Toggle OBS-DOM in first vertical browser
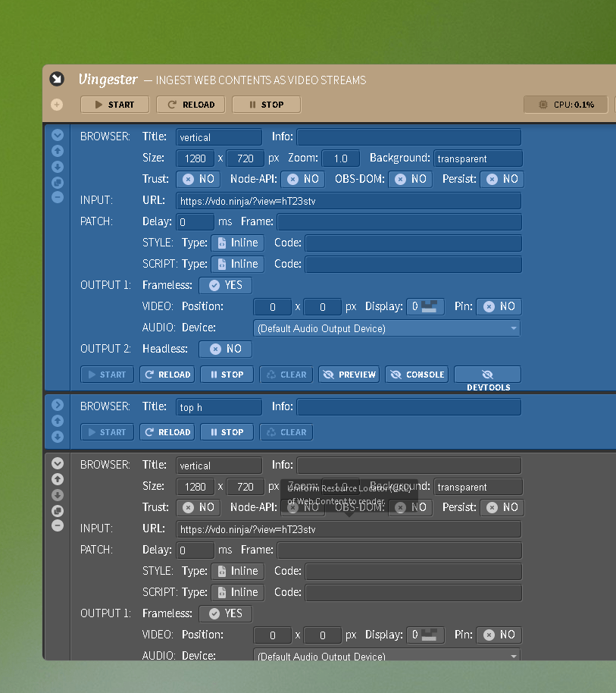Viewport: 616px width, 693px height. coord(410,179)
